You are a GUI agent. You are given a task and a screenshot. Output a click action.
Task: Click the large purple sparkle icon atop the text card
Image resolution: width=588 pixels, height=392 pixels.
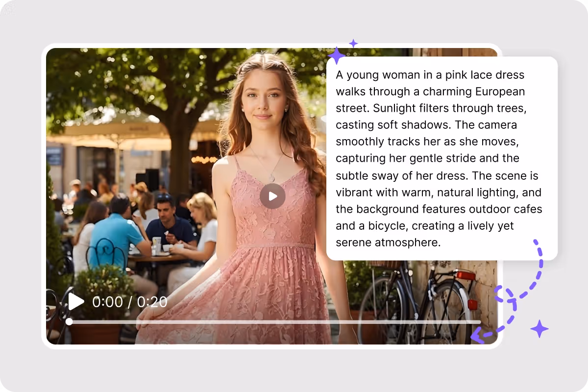[x=337, y=56]
